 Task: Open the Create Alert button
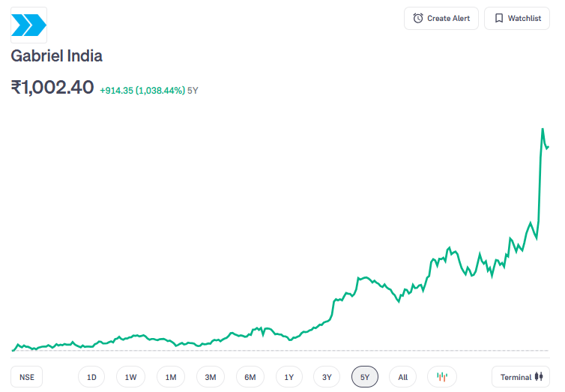point(441,19)
